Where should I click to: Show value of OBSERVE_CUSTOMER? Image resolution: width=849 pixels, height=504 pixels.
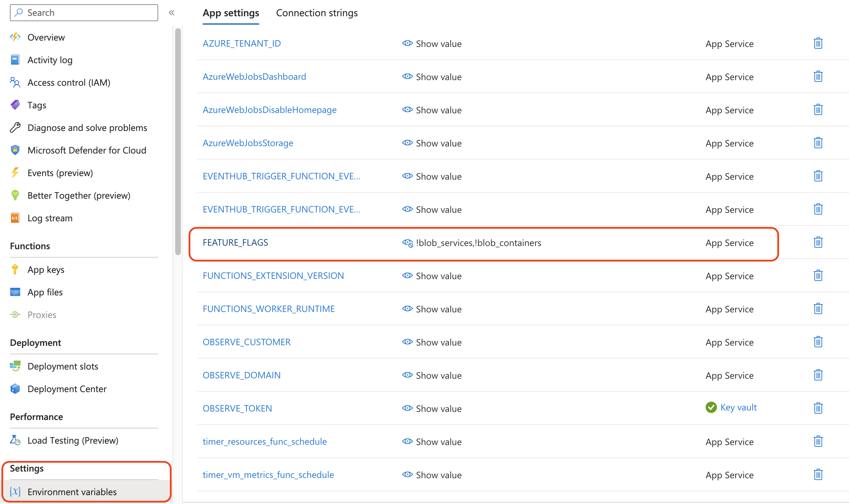click(x=432, y=342)
